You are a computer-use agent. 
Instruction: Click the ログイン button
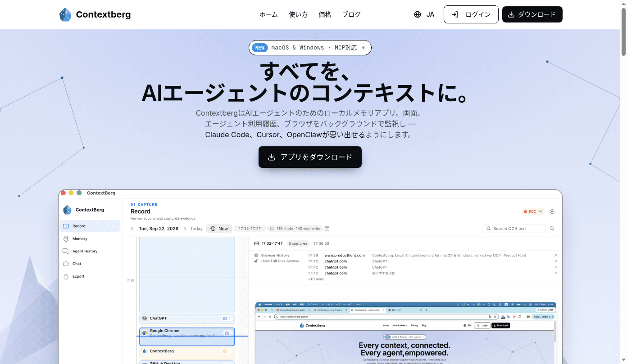tap(471, 14)
